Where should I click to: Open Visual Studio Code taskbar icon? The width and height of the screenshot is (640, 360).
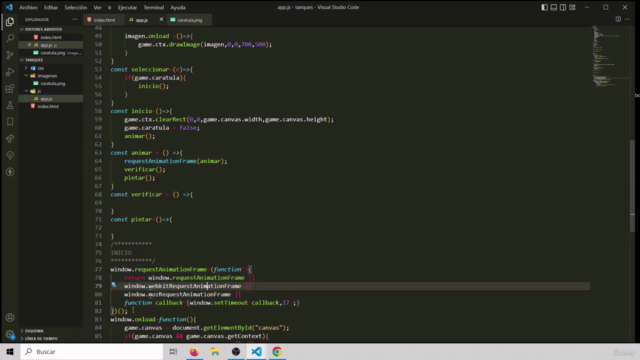coord(256,351)
